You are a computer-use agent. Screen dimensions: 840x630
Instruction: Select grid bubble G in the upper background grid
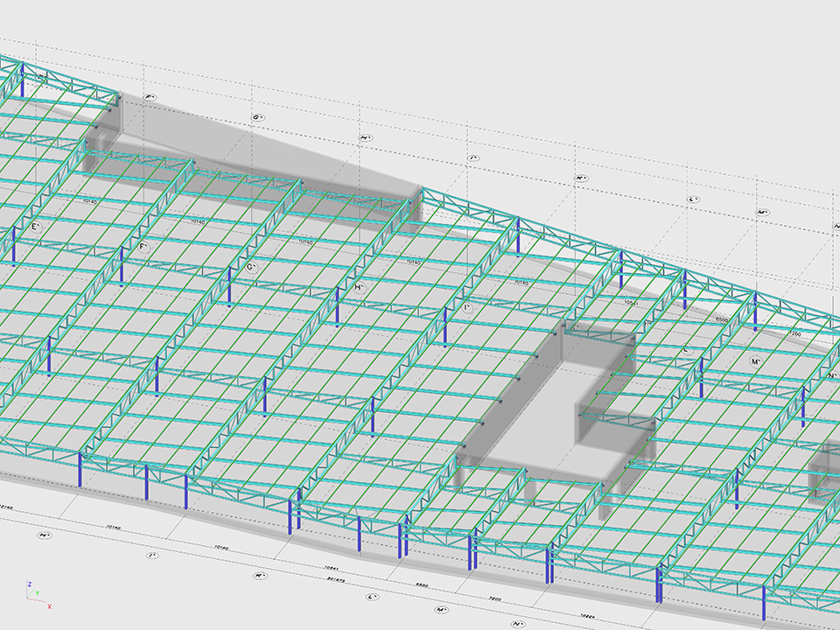click(258, 117)
